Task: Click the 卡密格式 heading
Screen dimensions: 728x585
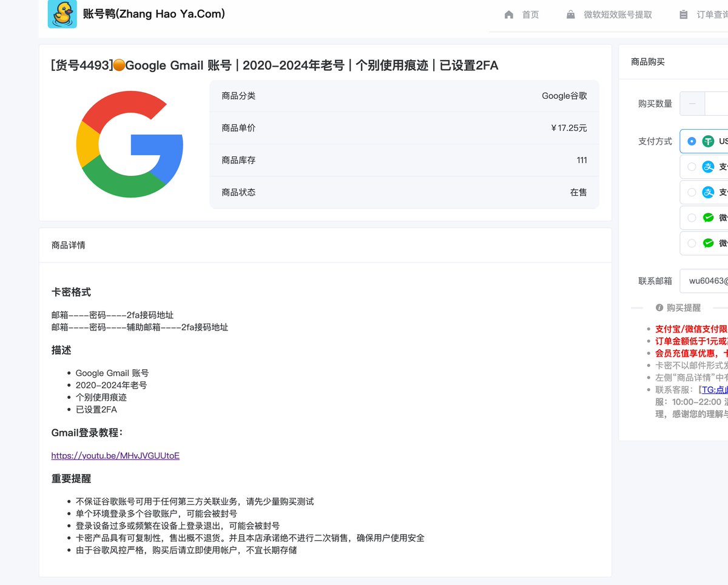Action: pyautogui.click(x=71, y=292)
